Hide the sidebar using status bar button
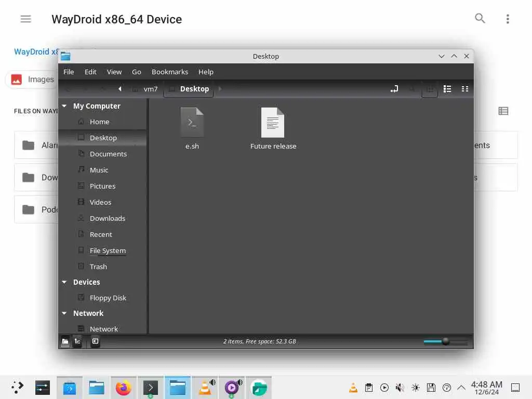532x399 pixels. [x=96, y=341]
